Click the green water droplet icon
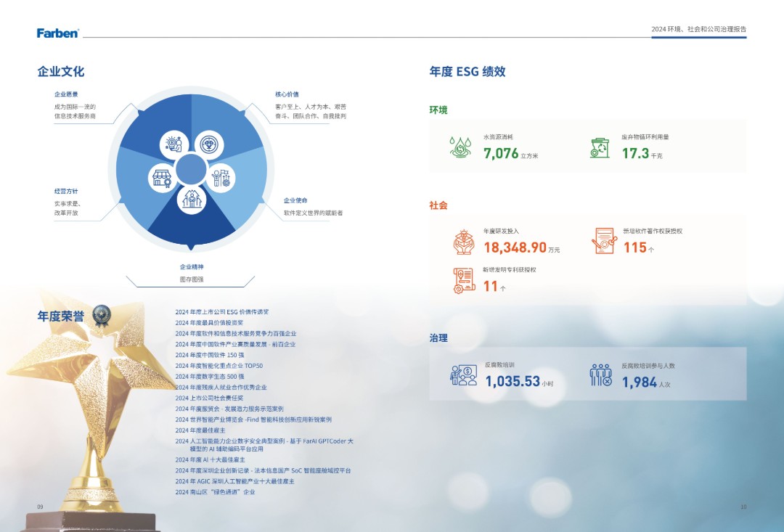 [x=460, y=147]
